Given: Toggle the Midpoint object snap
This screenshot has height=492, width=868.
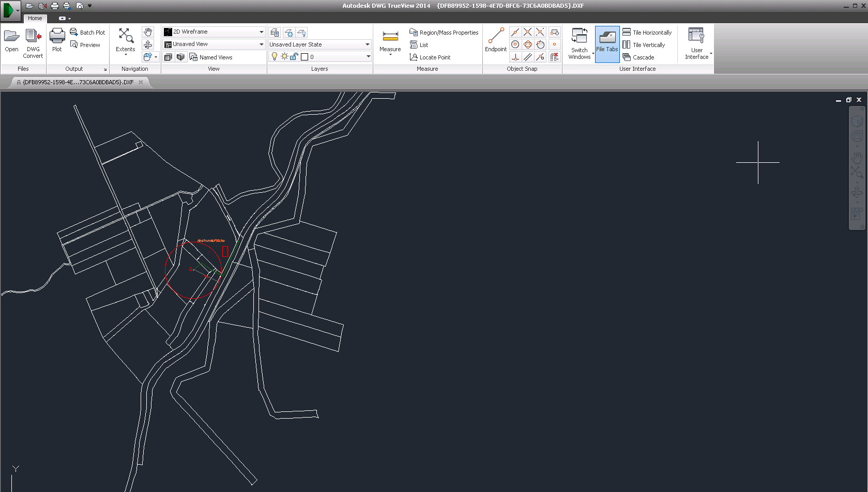Looking at the screenshot, I should [x=515, y=32].
